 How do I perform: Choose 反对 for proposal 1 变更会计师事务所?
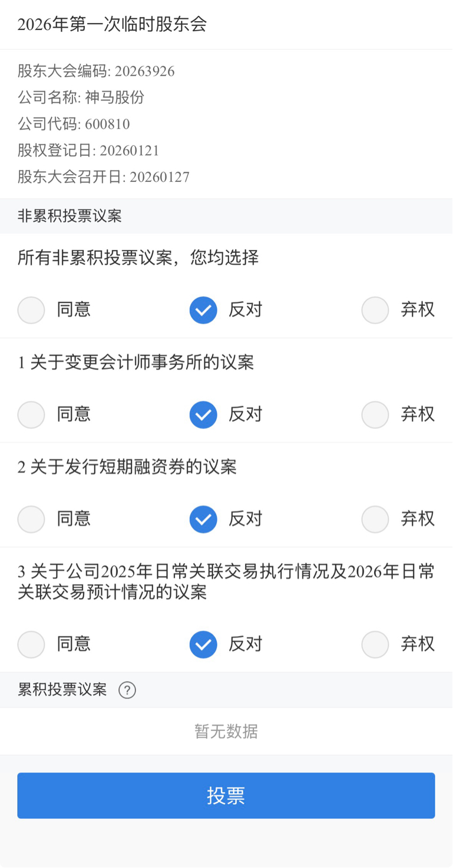point(203,415)
